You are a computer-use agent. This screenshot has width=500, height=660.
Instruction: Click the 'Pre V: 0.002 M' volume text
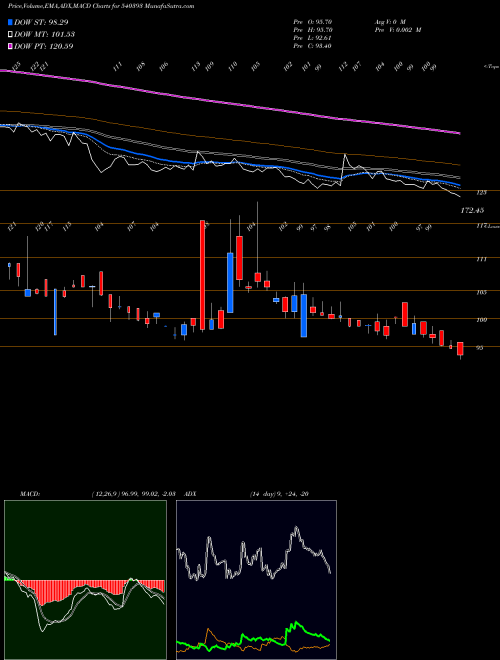[397, 30]
